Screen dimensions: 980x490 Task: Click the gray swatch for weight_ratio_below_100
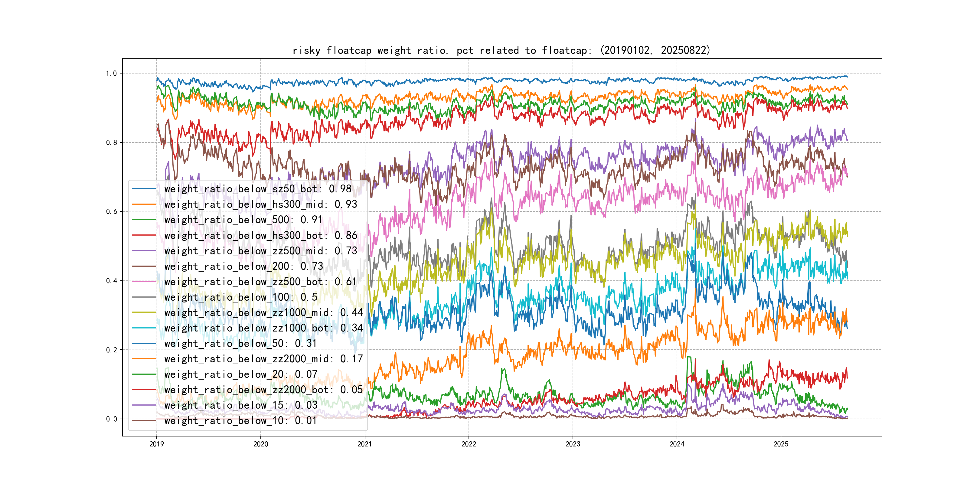(144, 297)
